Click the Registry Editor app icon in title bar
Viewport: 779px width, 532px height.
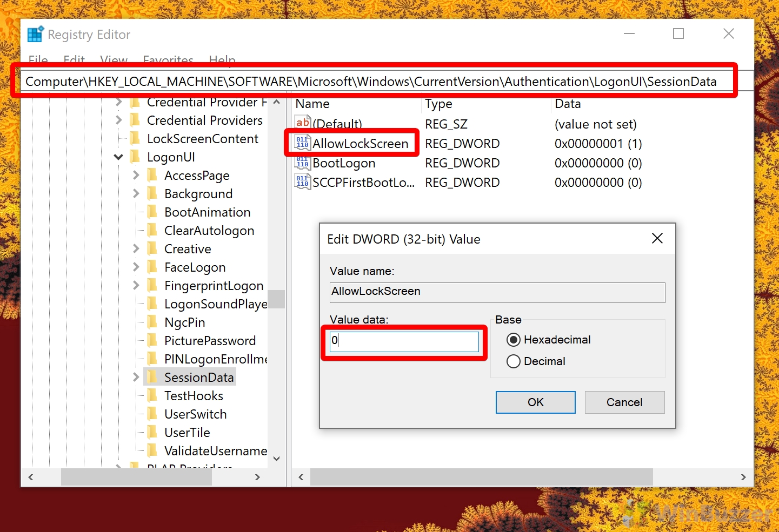tap(36, 34)
